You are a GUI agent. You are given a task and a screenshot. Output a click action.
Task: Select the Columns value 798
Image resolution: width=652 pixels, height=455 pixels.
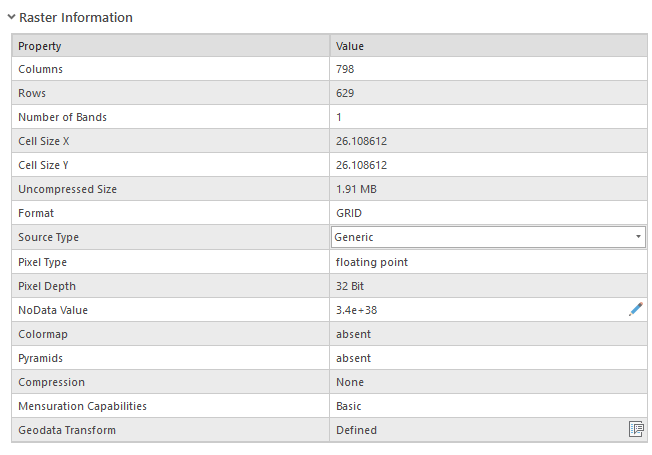(x=346, y=70)
